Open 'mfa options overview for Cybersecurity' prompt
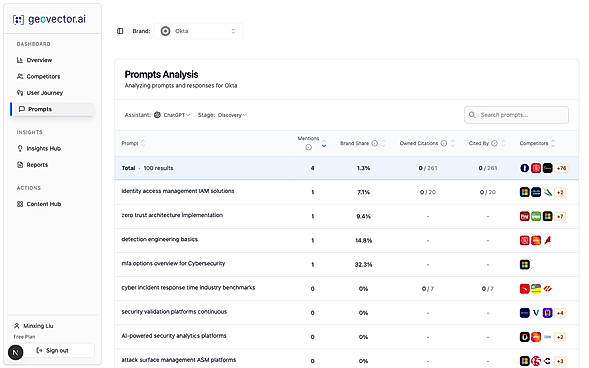The width and height of the screenshot is (589, 368). (173, 263)
